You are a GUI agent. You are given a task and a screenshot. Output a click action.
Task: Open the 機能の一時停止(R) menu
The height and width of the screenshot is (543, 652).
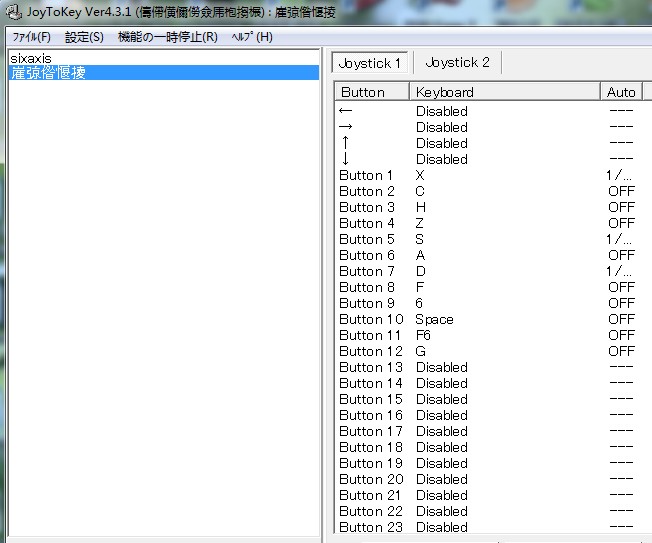[x=167, y=37]
